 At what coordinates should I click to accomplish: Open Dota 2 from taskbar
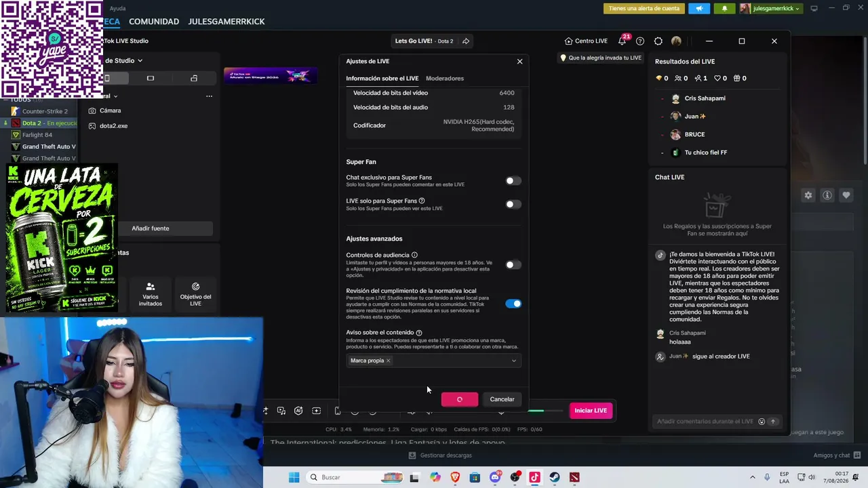[574, 477]
